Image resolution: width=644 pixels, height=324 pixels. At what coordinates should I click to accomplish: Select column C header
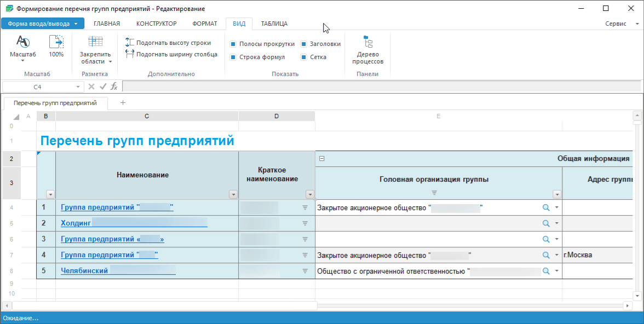coord(147,116)
